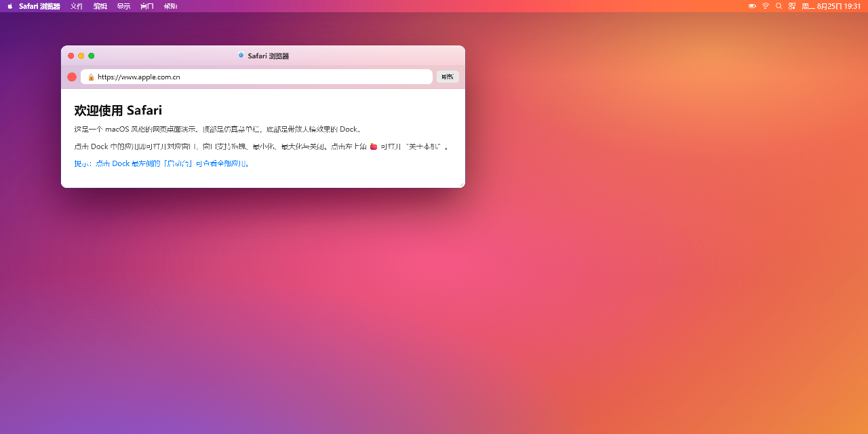
Task: Open Spotlight search magnifier icon
Action: click(x=778, y=6)
